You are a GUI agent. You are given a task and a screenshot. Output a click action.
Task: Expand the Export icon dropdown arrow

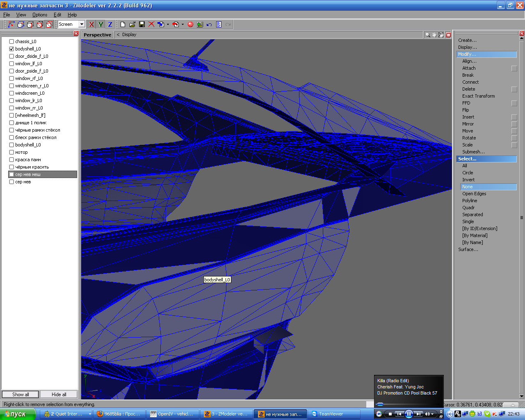(x=183, y=25)
